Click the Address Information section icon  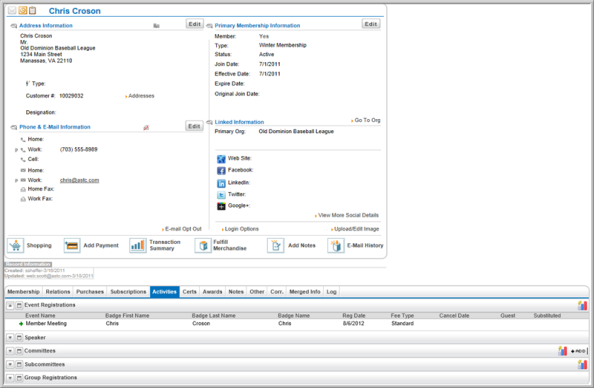(x=14, y=26)
